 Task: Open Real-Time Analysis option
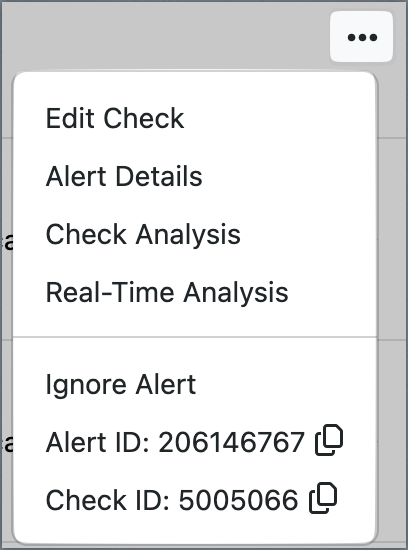pos(195,292)
